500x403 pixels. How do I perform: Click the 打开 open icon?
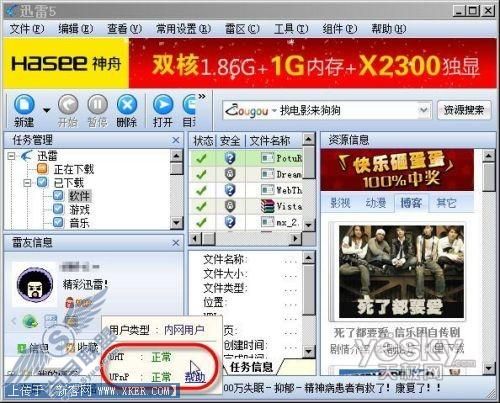163,104
